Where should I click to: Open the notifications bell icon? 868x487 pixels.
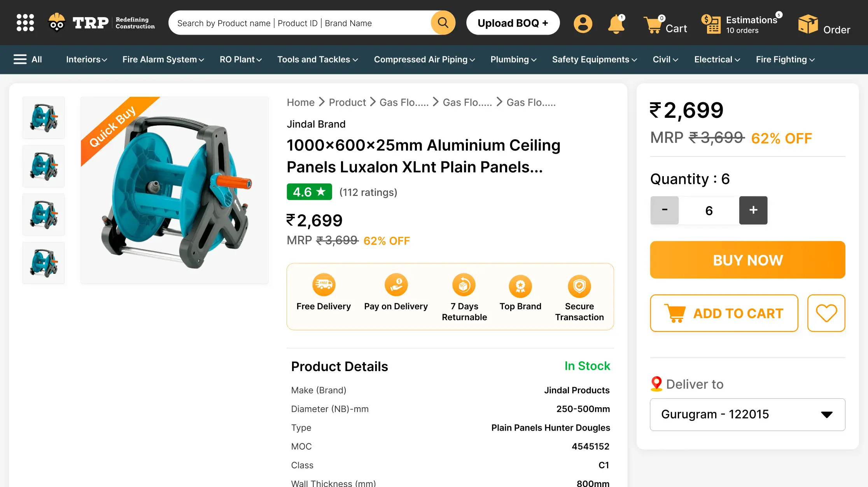click(616, 24)
